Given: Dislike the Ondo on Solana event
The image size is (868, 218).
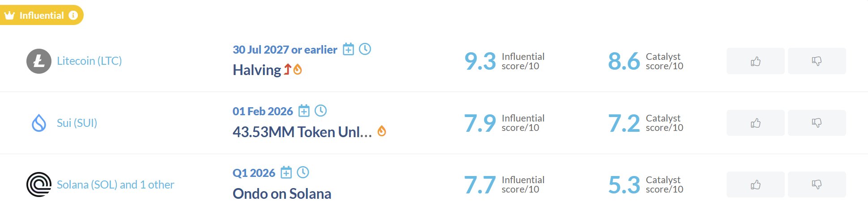Looking at the screenshot, I should pyautogui.click(x=817, y=184).
